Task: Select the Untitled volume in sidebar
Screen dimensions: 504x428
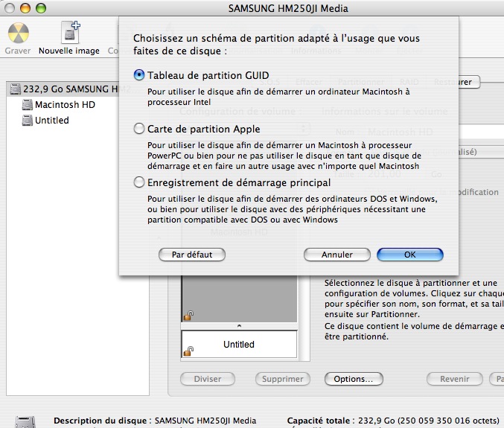Action: tap(52, 120)
